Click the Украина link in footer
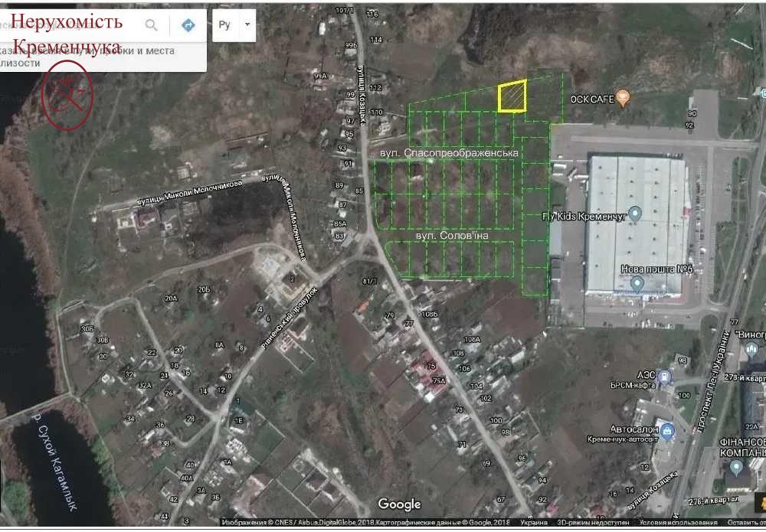Viewport: 766px width, 532px height. point(534,523)
